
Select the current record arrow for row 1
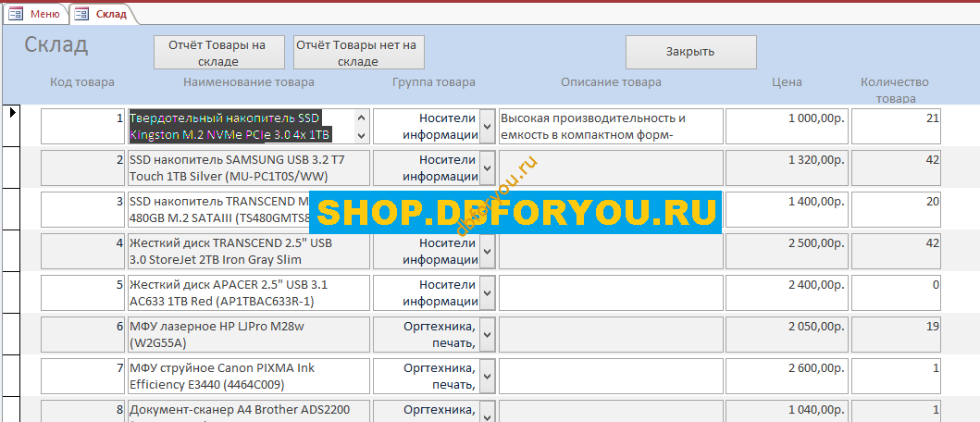pos(12,113)
